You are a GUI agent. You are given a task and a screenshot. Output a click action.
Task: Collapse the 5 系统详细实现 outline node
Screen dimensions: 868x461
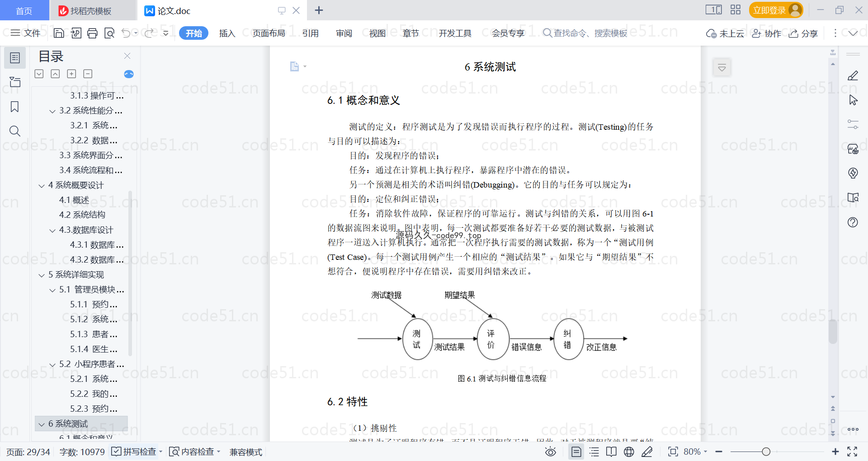point(42,275)
